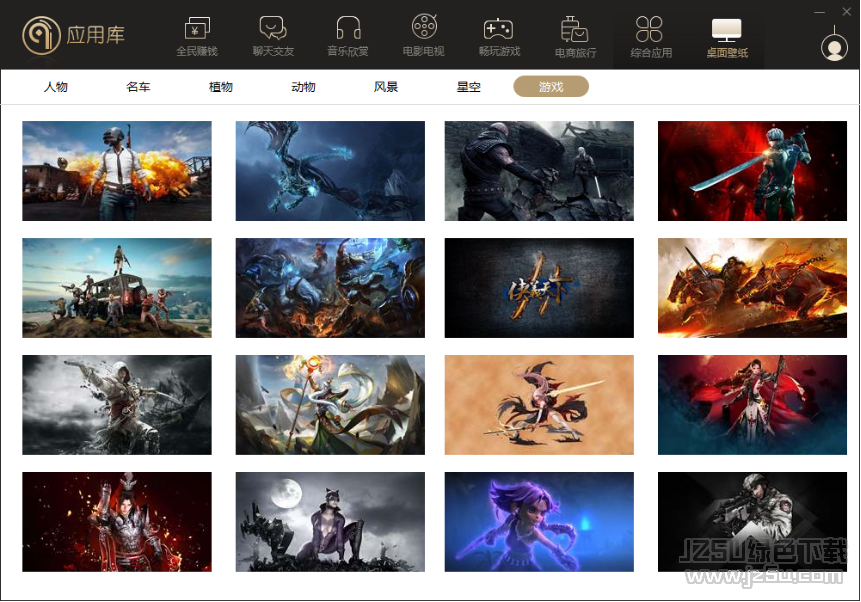Open the red swordsman with katana wallpaper
This screenshot has width=861, height=602.
752,171
